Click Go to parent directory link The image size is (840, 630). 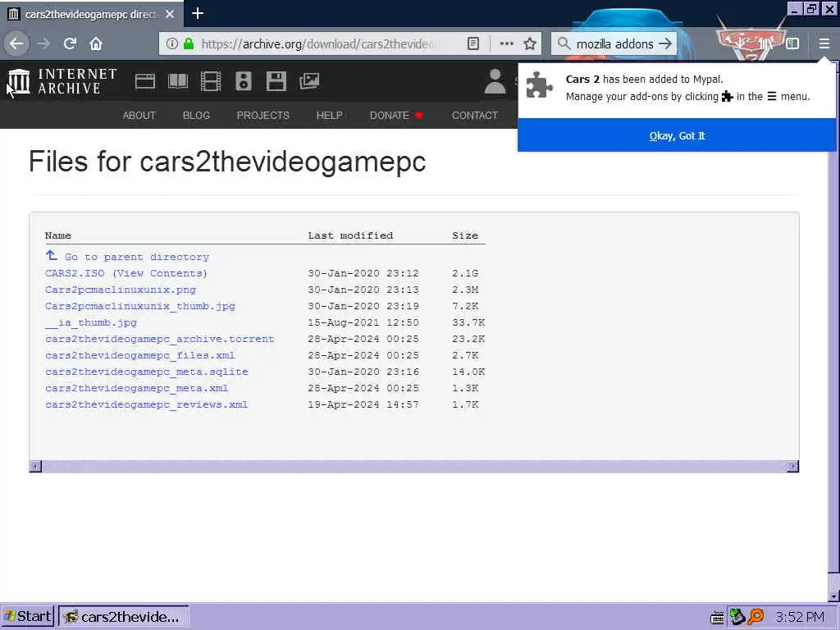coord(137,257)
